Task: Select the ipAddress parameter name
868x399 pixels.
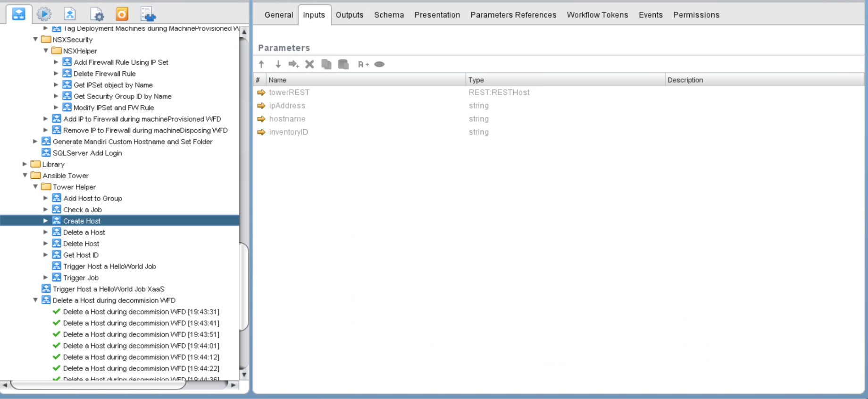Action: click(287, 106)
